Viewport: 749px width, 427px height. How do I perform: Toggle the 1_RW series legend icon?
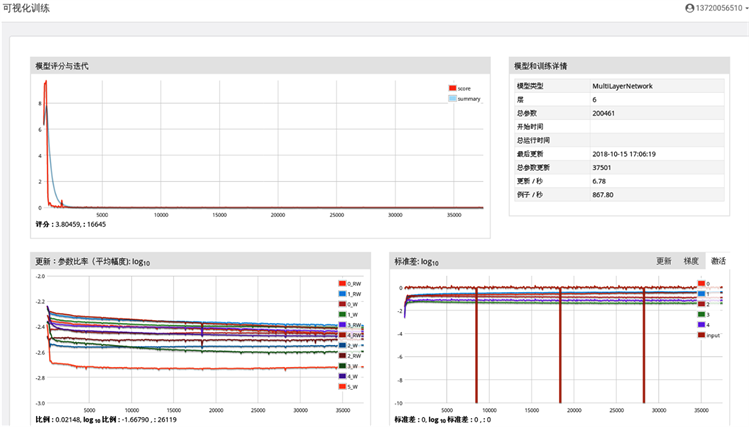[342, 294]
